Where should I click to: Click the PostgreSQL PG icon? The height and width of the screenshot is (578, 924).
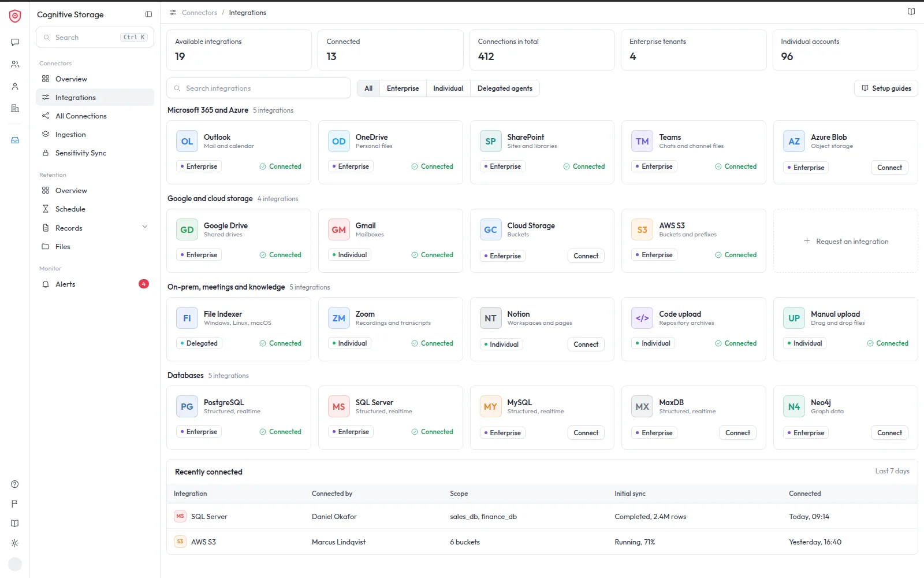coord(187,407)
